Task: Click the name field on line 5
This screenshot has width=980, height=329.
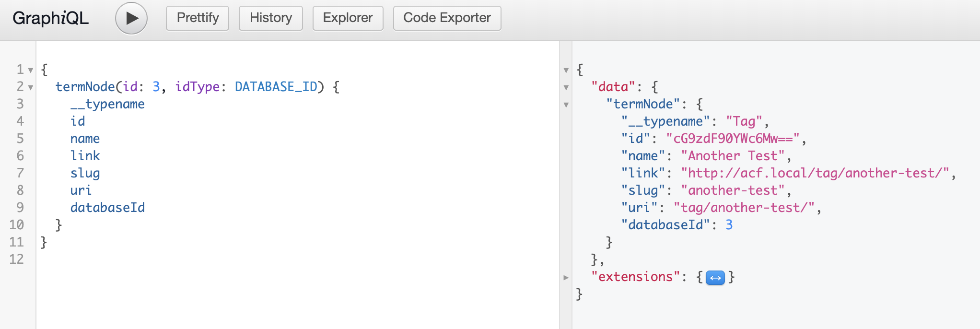Action: click(x=85, y=139)
